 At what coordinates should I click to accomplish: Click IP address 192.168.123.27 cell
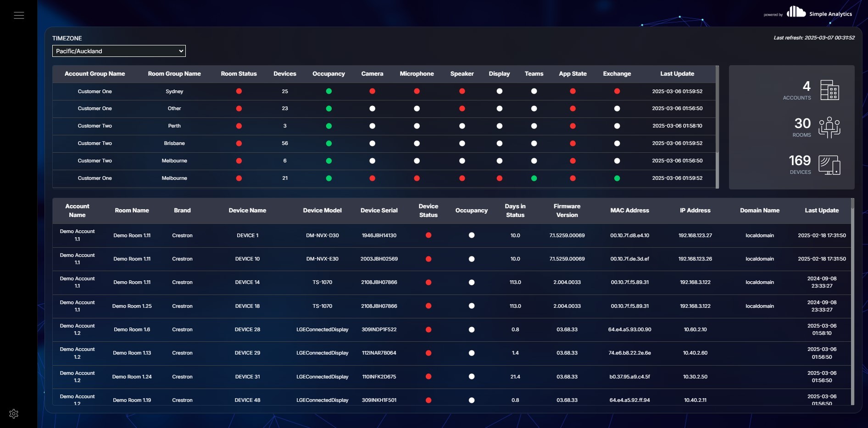[x=695, y=236]
